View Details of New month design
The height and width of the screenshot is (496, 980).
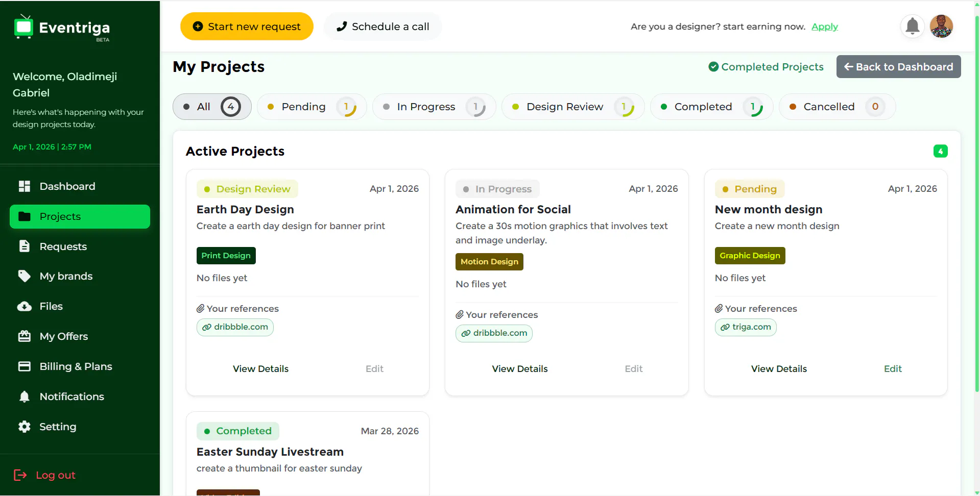coord(779,368)
